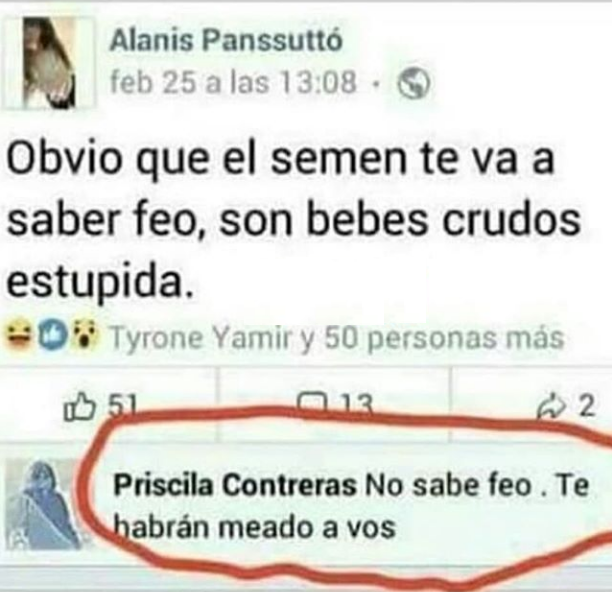Open Alanis Panssuttó profile name link

(226, 41)
